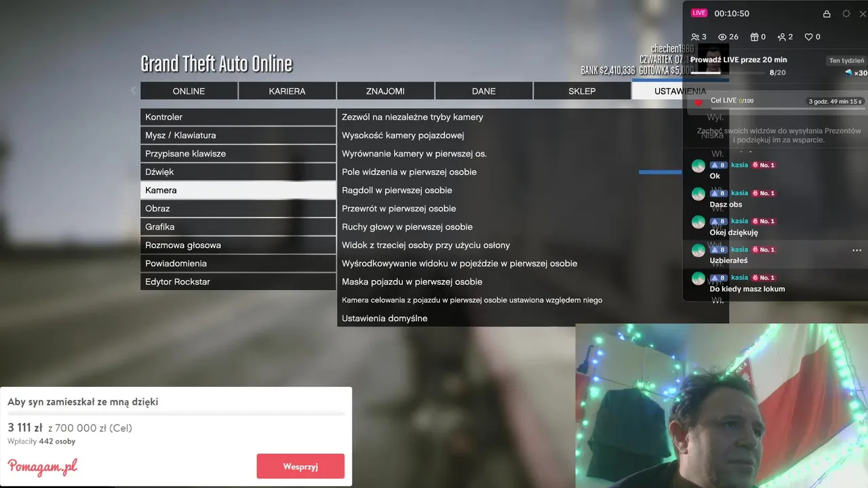Toggle Widok z trzeciej osoby przy użyciu osłony
868x488 pixels.
(x=533, y=245)
